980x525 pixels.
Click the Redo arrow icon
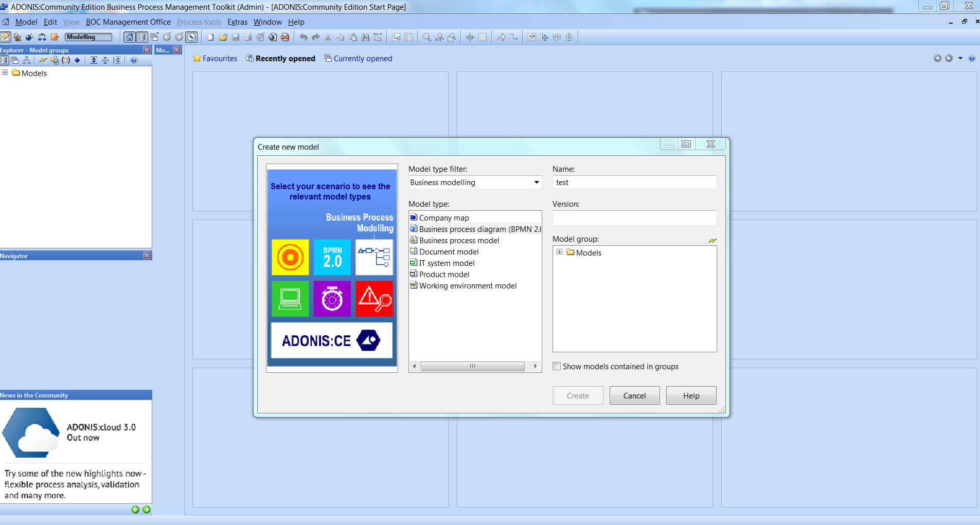pyautogui.click(x=316, y=37)
